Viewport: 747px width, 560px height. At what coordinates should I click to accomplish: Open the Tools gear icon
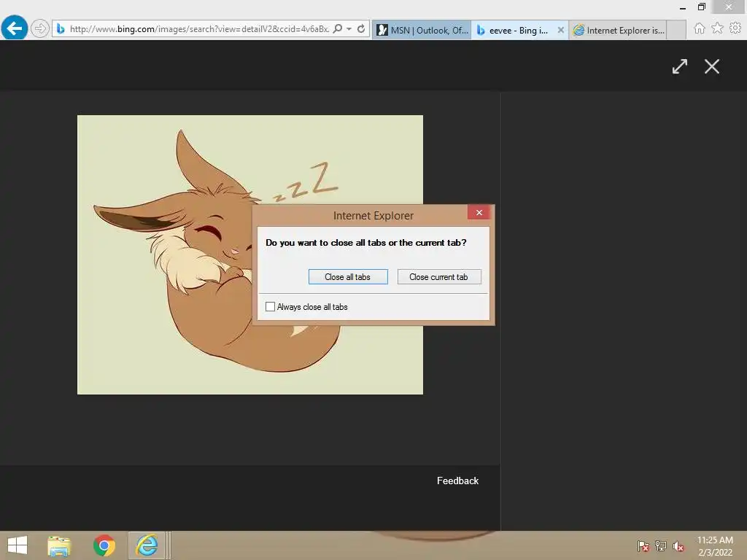pos(735,28)
